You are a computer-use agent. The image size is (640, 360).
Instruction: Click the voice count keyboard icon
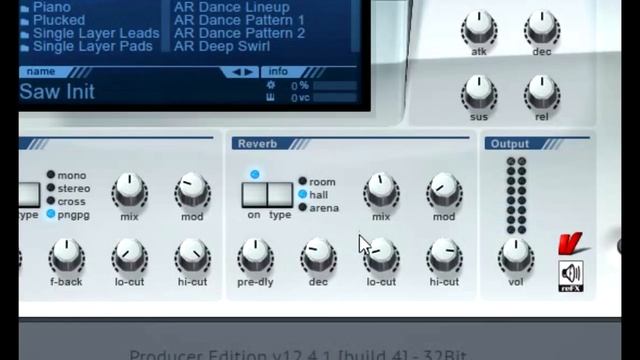point(270,97)
